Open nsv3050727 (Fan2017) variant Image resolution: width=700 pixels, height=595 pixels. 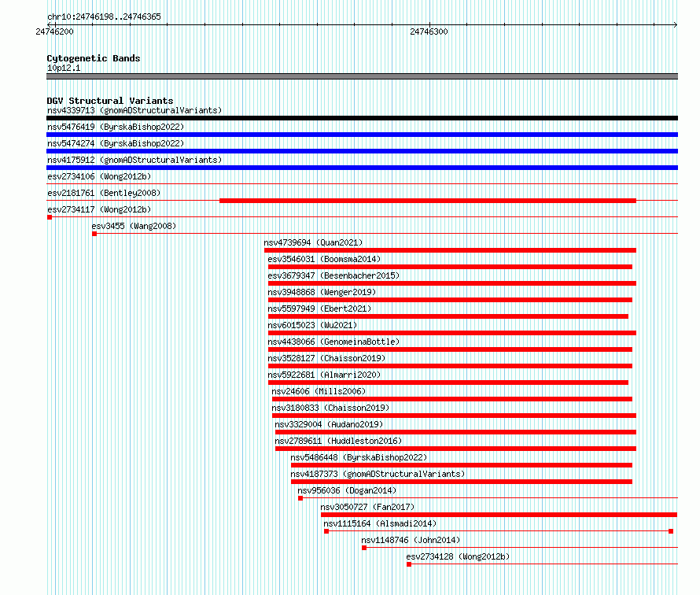(367, 507)
